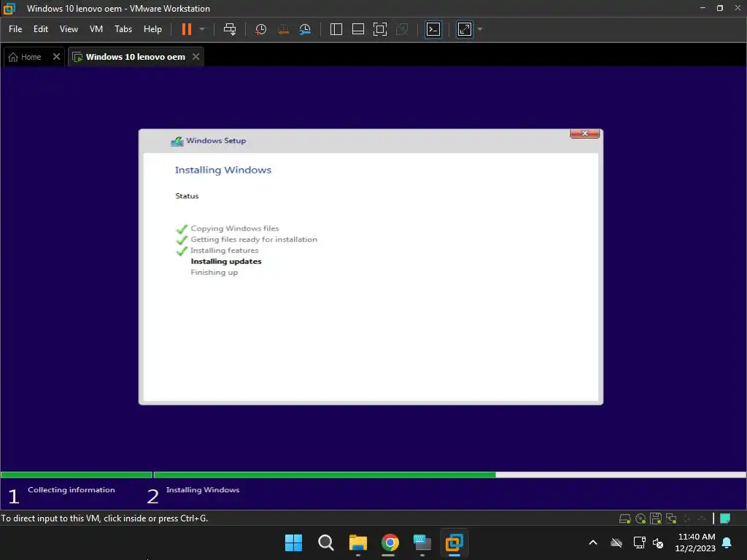The width and height of the screenshot is (747, 560).
Task: Click the Finishing up status line
Action: pyautogui.click(x=214, y=273)
